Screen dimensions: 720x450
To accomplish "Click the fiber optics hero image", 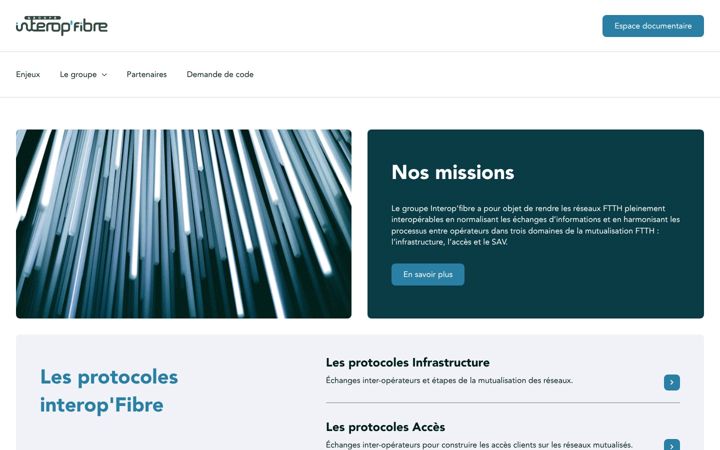I will (184, 224).
